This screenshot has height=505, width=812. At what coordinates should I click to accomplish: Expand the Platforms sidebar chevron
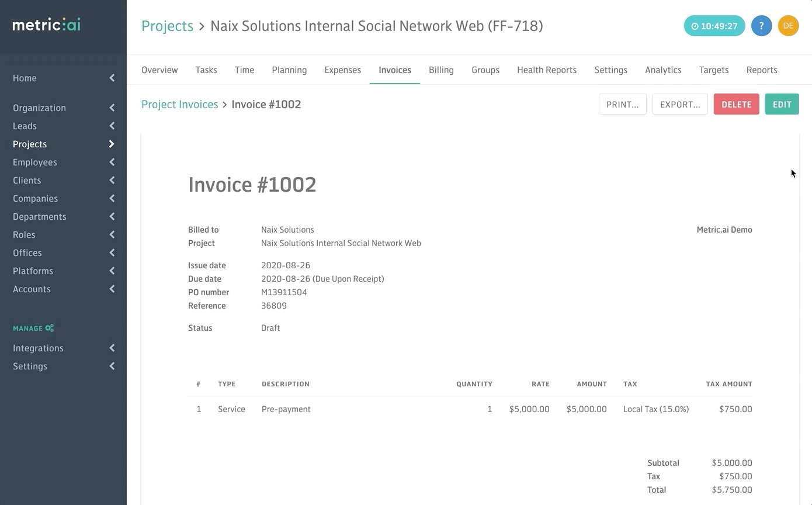112,271
